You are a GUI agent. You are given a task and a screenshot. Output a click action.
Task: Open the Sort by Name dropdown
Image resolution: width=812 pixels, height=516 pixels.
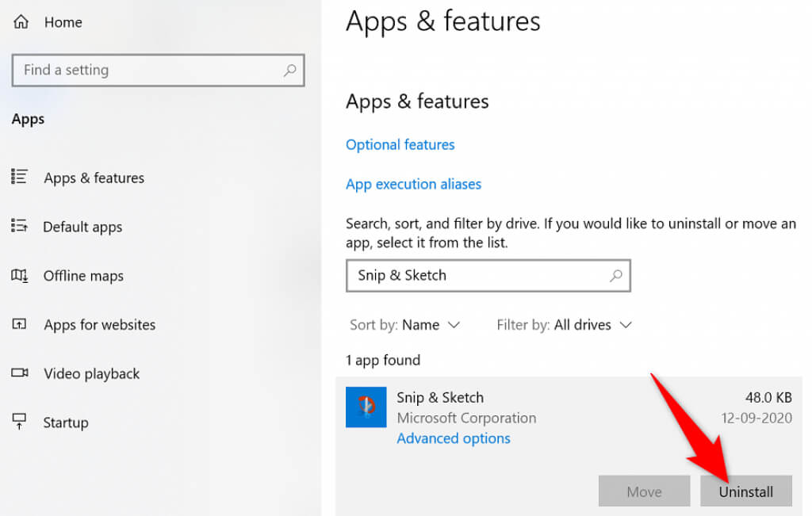coord(405,325)
